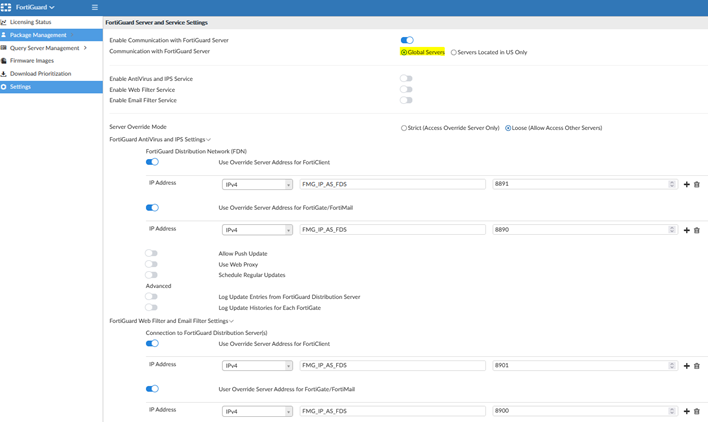
Task: Toggle Web Filter override server for FortiClient
Action: [x=152, y=343]
